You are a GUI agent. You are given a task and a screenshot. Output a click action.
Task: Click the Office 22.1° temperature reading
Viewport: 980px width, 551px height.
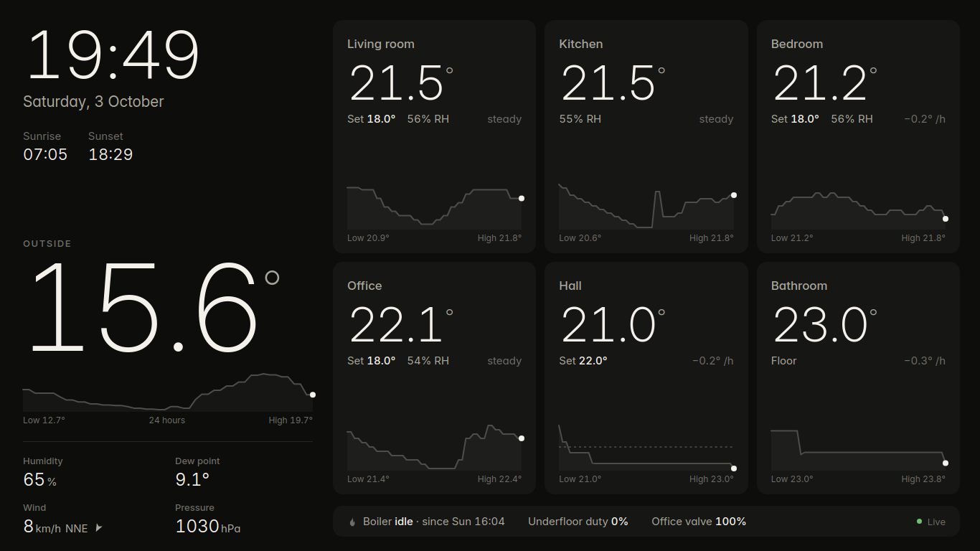point(402,325)
